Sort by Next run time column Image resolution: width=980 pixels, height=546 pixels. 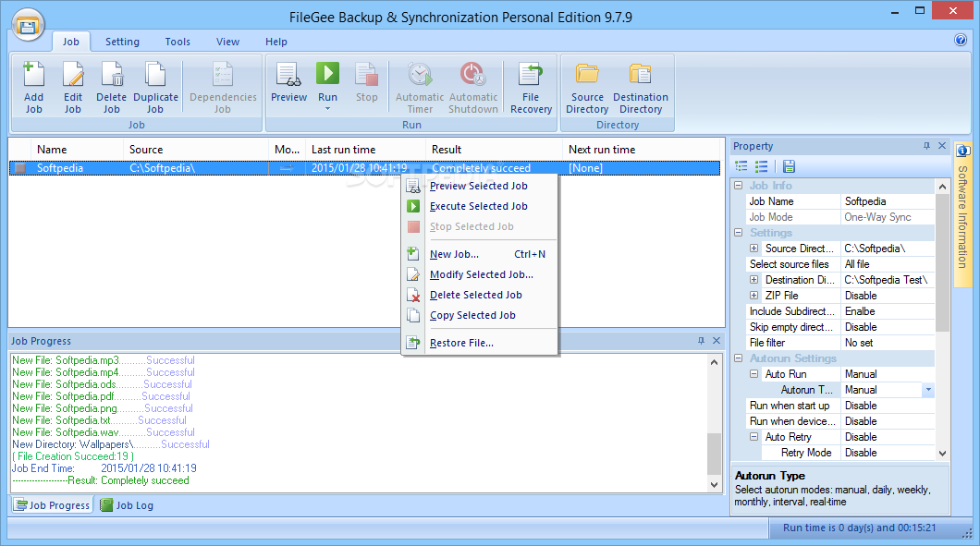642,150
